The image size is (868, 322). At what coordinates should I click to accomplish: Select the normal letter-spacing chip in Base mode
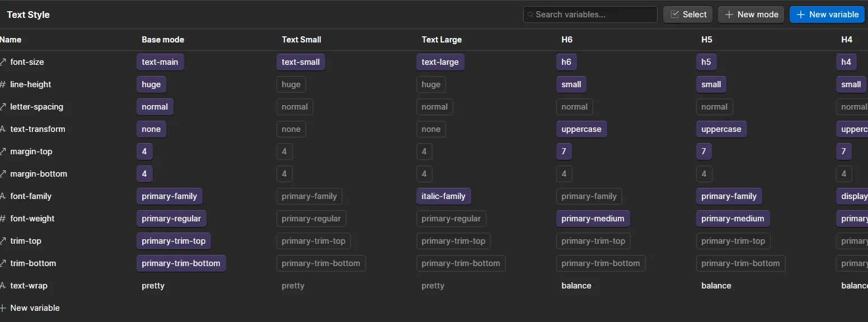click(x=155, y=107)
